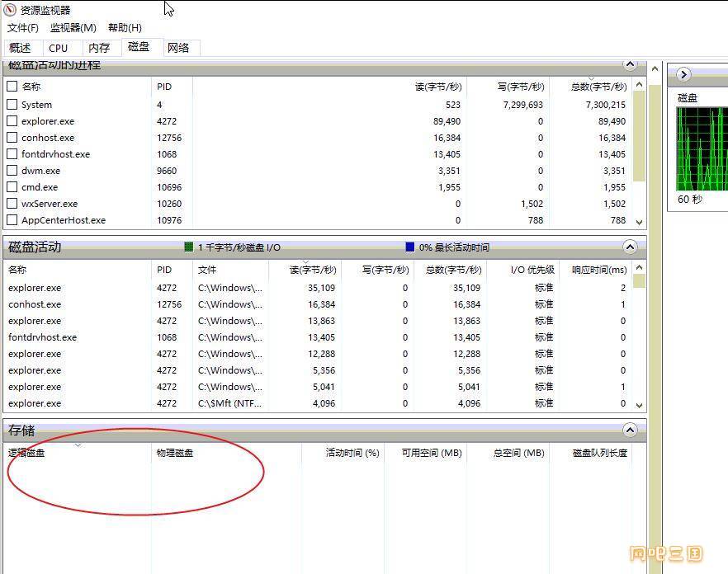Select explorer.exe row reading 12,288 bytes

[x=319, y=354]
